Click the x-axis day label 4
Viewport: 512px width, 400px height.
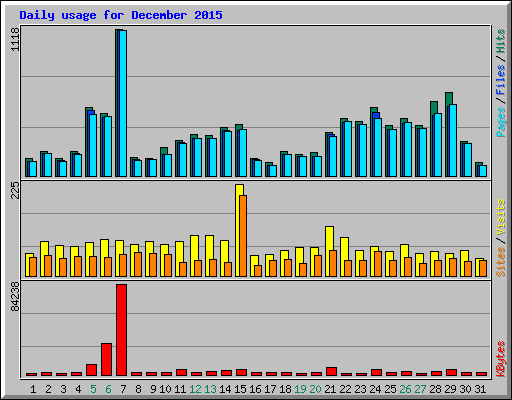point(78,389)
